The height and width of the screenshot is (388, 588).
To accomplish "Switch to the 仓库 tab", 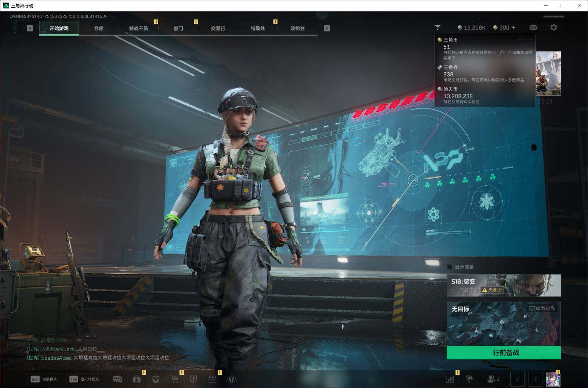I will point(99,28).
